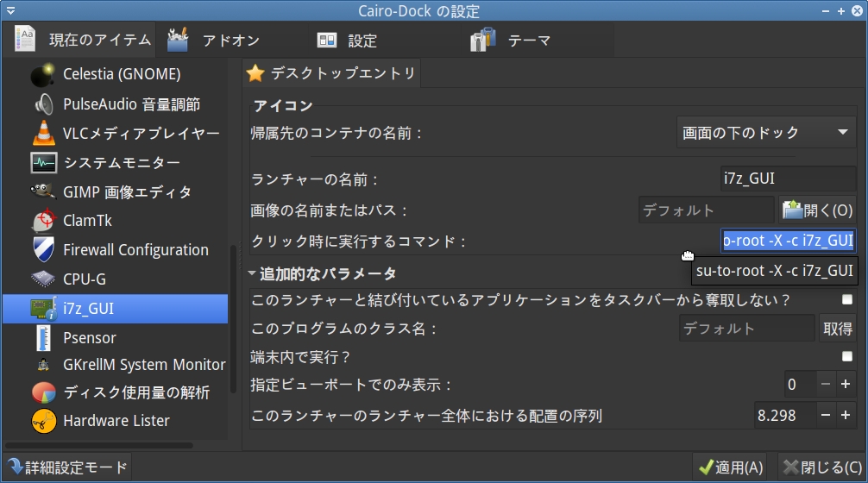Click the ランチャーの名前 field i7z_GUI
The width and height of the screenshot is (868, 483).
pyautogui.click(x=789, y=179)
